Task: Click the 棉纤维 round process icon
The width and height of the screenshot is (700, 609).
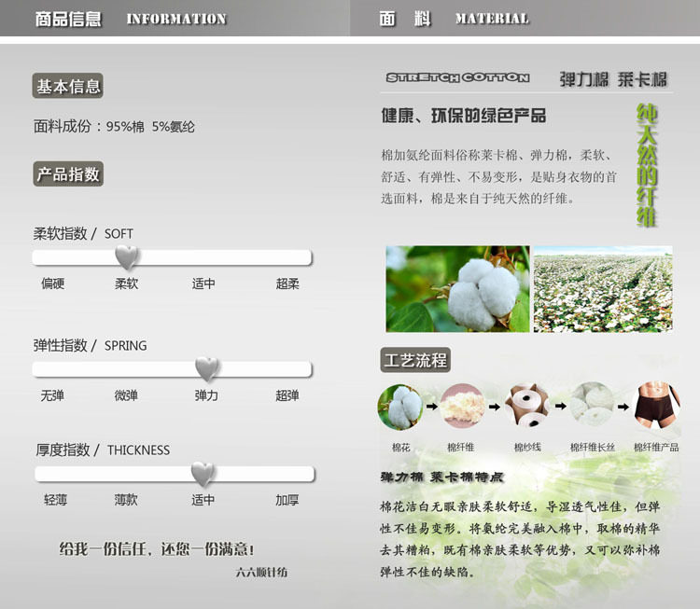Action: coord(463,406)
